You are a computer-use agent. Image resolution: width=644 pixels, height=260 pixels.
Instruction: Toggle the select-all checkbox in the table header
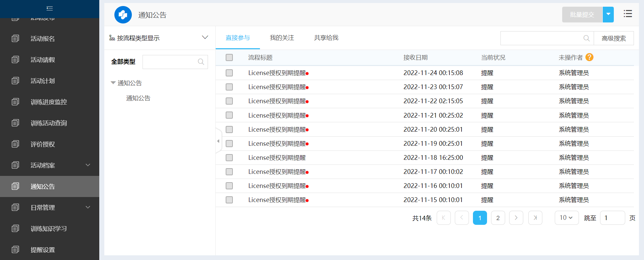pyautogui.click(x=229, y=58)
